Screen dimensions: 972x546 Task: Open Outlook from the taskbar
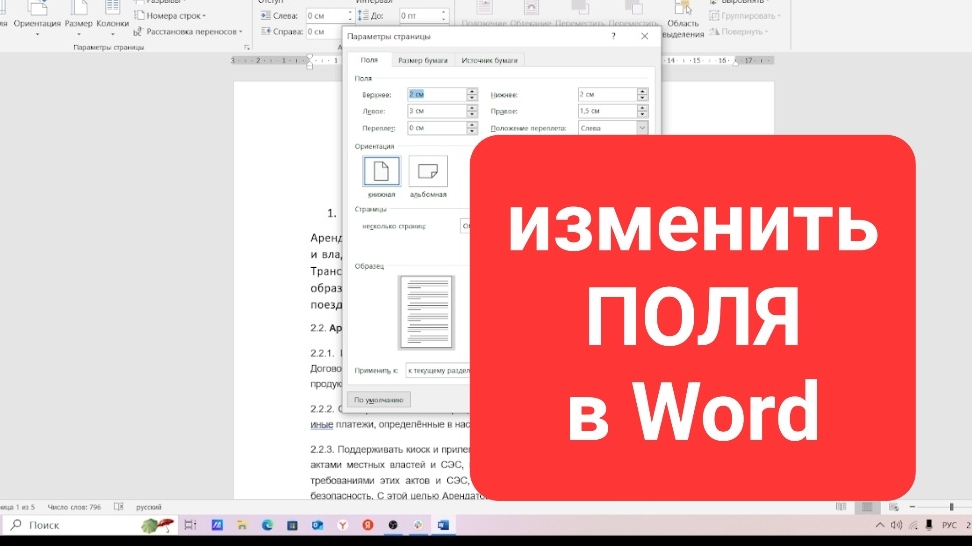pyautogui.click(x=317, y=525)
